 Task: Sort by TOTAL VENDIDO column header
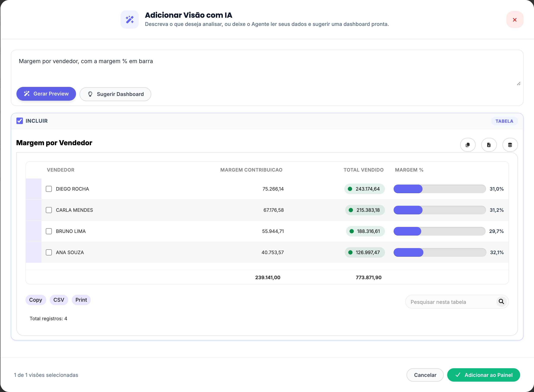[363, 170]
